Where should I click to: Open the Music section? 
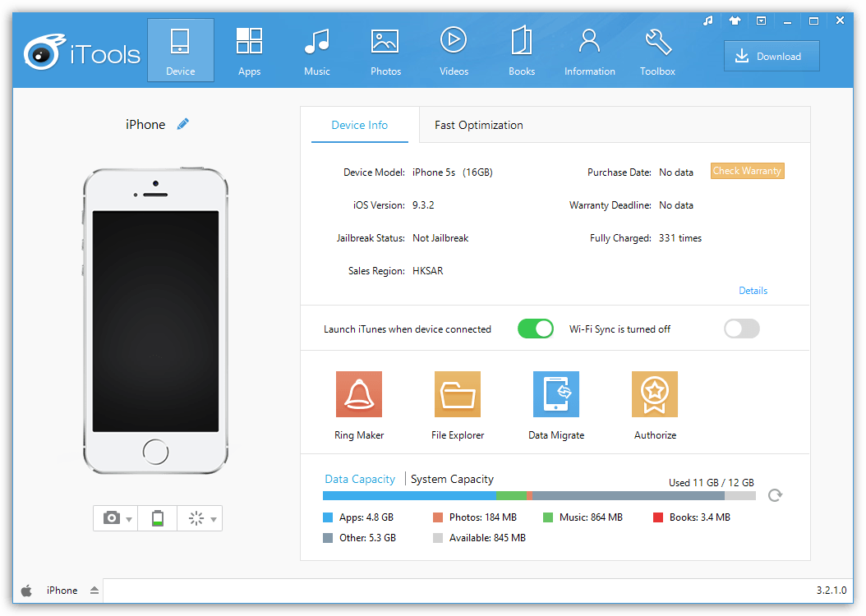click(317, 51)
